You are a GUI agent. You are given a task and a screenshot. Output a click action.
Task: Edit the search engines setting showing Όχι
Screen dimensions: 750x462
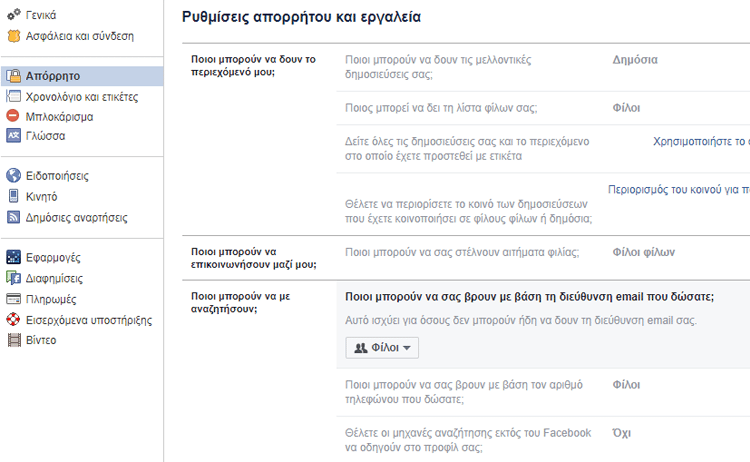click(543, 440)
